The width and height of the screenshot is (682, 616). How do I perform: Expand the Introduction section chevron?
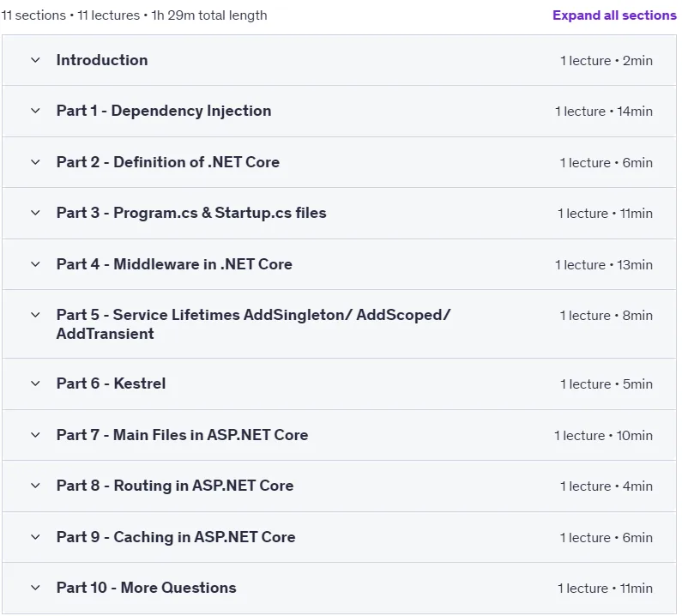point(36,60)
